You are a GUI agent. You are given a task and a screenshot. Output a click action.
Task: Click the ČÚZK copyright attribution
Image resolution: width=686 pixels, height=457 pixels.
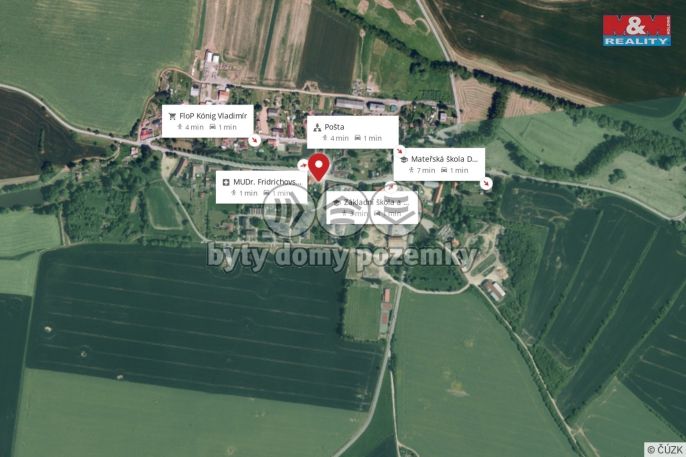pyautogui.click(x=665, y=450)
